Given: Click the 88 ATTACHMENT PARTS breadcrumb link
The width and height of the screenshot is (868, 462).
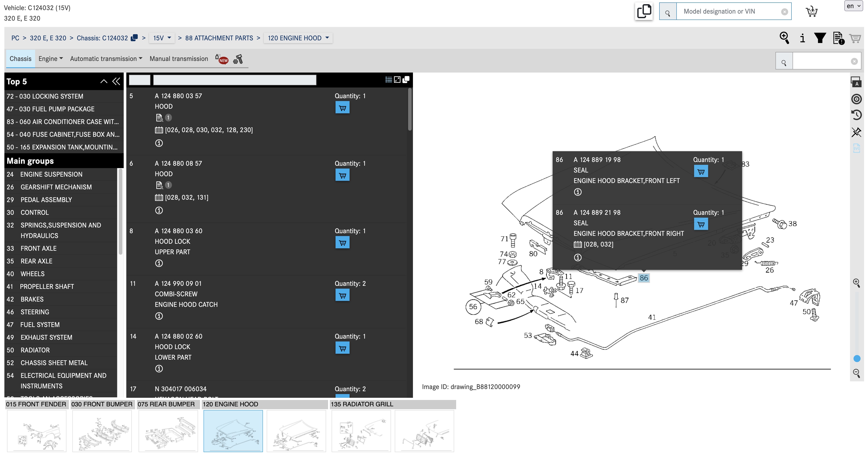Looking at the screenshot, I should point(219,38).
